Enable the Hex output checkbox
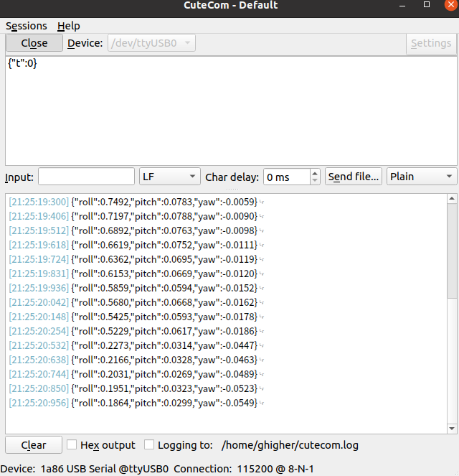This screenshot has height=476, width=459. (x=72, y=445)
